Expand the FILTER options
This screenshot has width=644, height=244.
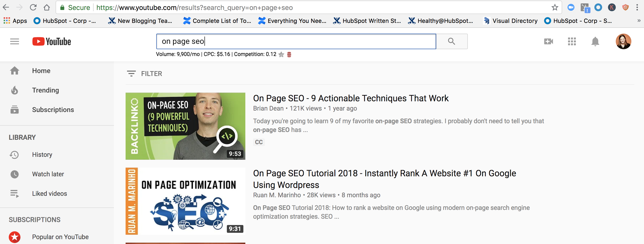(145, 74)
